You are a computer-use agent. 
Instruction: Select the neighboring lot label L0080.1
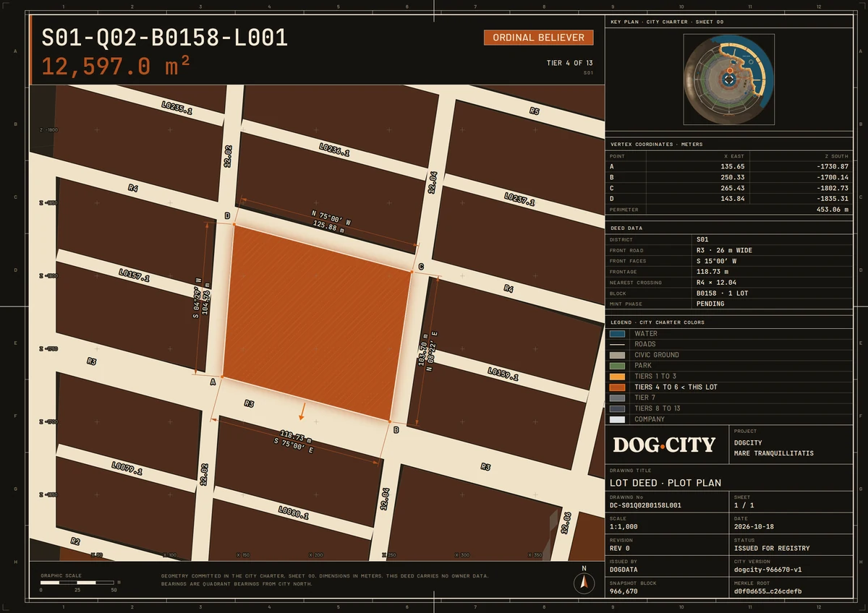[x=294, y=513]
